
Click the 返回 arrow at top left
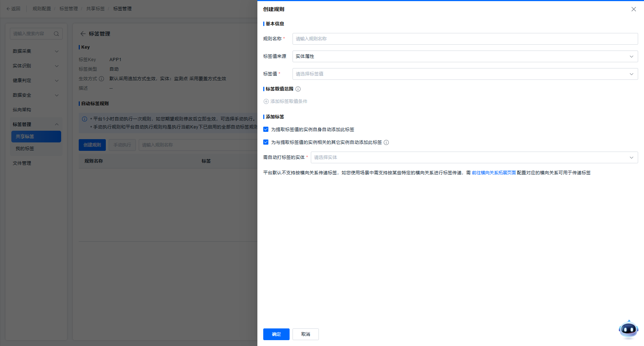pos(8,9)
